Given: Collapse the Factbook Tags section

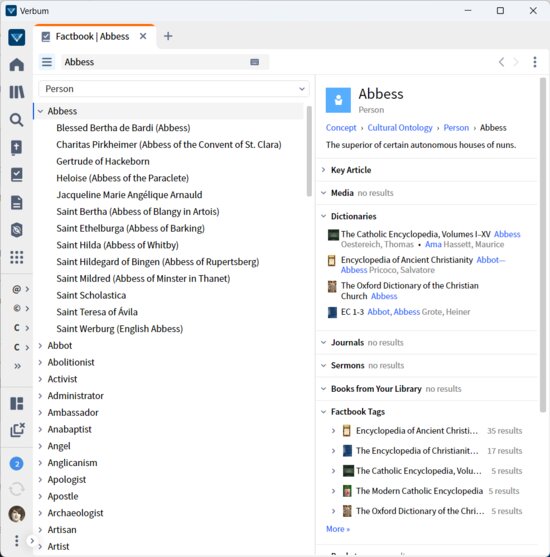Looking at the screenshot, I should (324, 412).
